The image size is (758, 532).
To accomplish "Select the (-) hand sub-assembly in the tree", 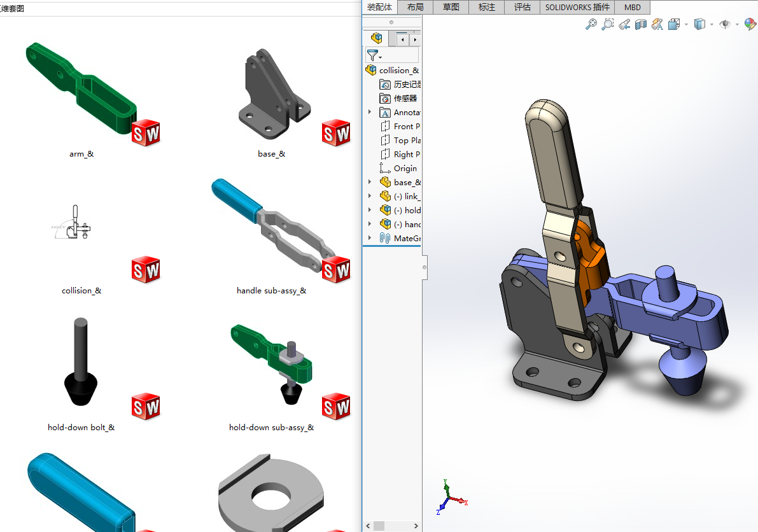I will pyautogui.click(x=400, y=225).
